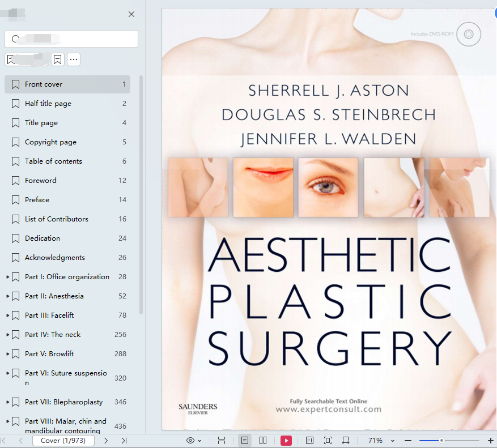The width and height of the screenshot is (497, 448).
Task: Click the Part VII: Blepharoplasty label
Action: tap(63, 402)
